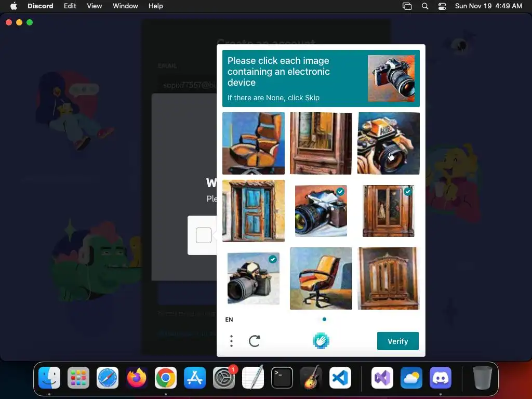Open the Window menu

[125, 6]
